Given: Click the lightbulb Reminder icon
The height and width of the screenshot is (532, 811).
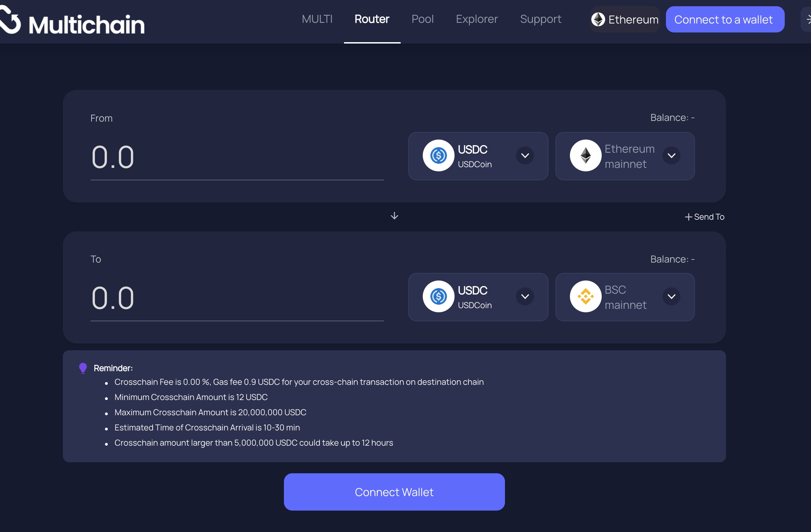Looking at the screenshot, I should (83, 367).
